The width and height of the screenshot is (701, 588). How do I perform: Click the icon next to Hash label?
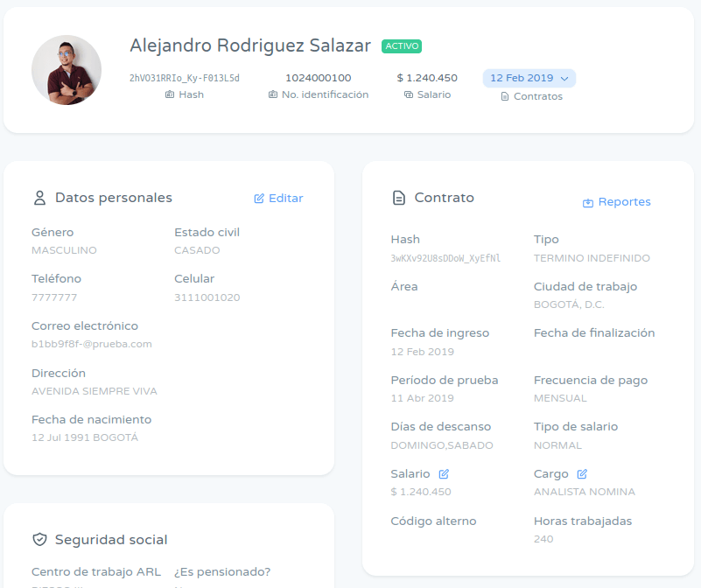point(170,94)
